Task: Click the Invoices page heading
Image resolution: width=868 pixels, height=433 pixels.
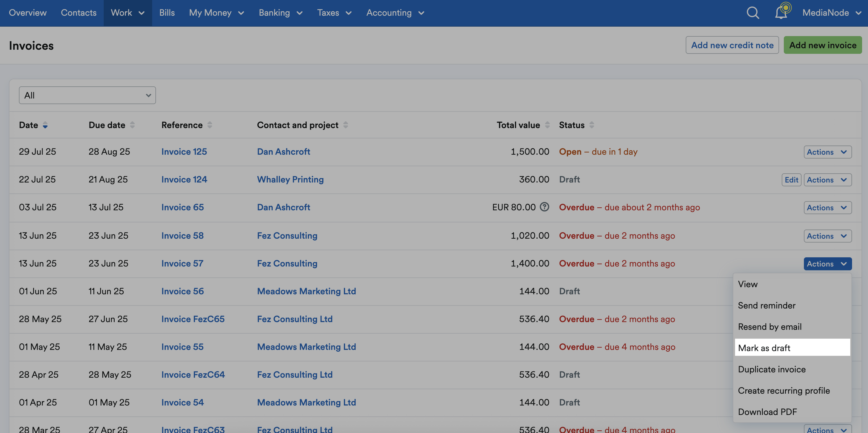Action: pyautogui.click(x=31, y=46)
